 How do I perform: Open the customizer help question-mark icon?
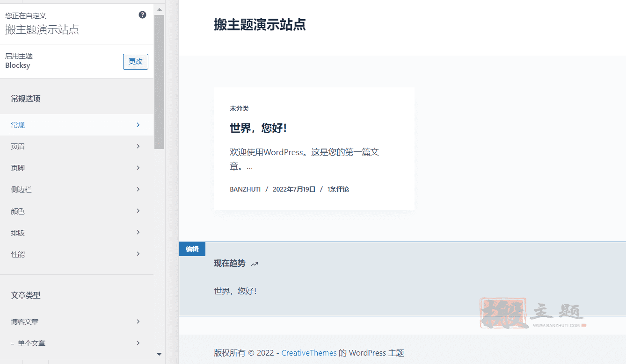[143, 15]
